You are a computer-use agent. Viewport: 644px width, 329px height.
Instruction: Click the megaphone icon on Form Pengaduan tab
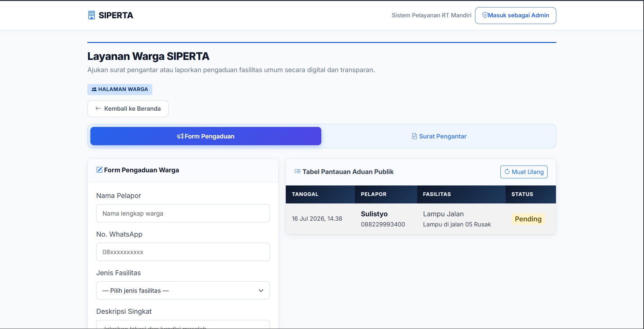coord(180,136)
